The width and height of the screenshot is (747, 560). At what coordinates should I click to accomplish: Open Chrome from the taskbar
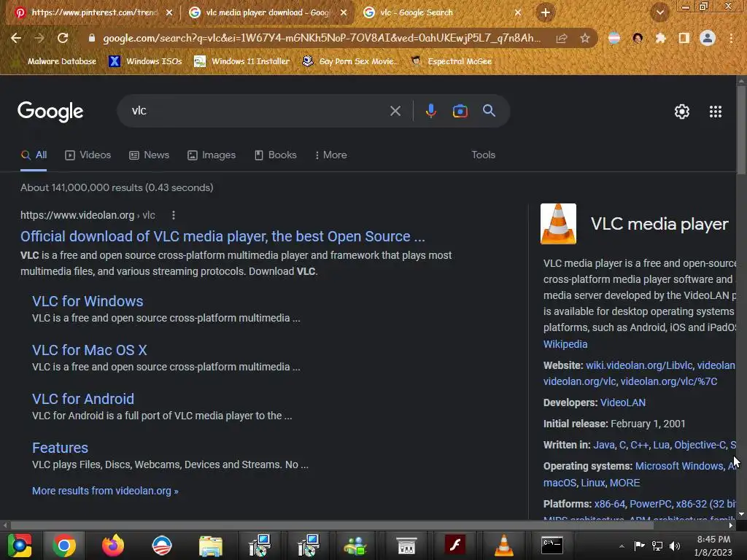point(64,545)
